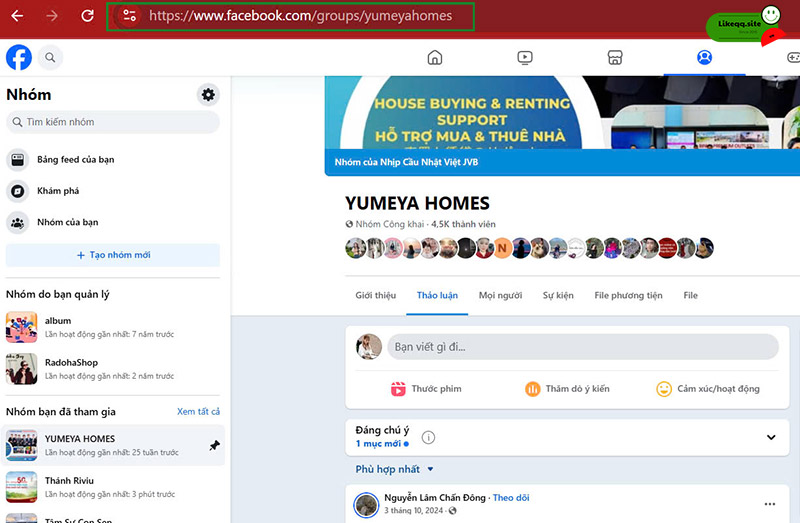
Task: Click Theo dõi follow link
Action: pos(511,497)
